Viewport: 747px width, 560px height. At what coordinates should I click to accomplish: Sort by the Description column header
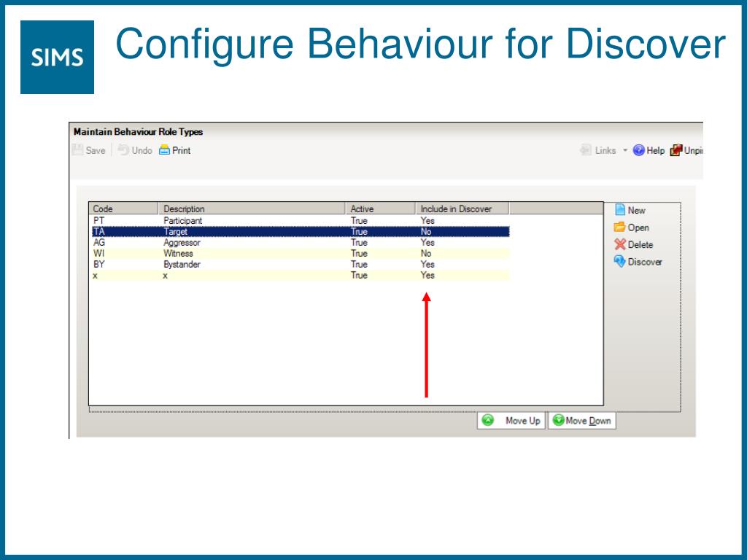(x=252, y=209)
